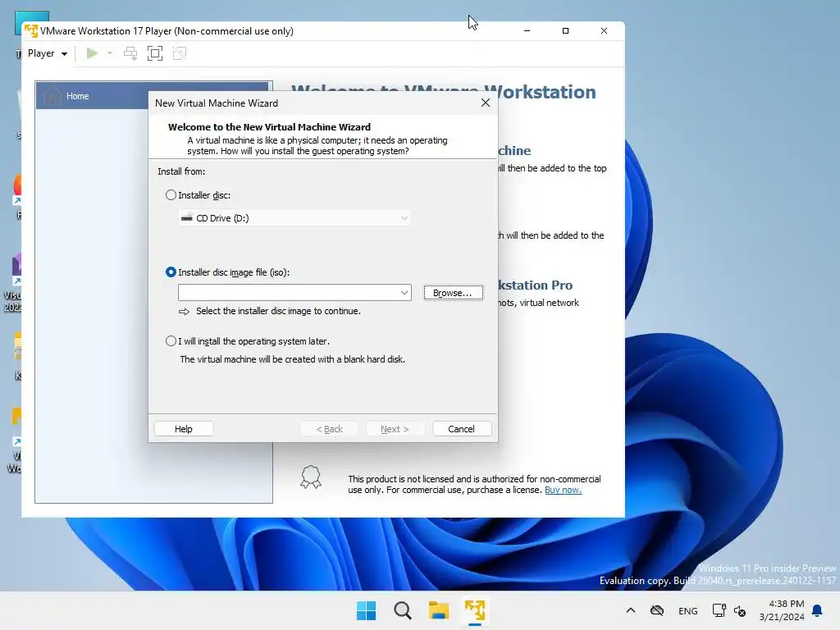Open the clock showing 4:38 PM
This screenshot has height=630, width=840.
click(x=782, y=610)
